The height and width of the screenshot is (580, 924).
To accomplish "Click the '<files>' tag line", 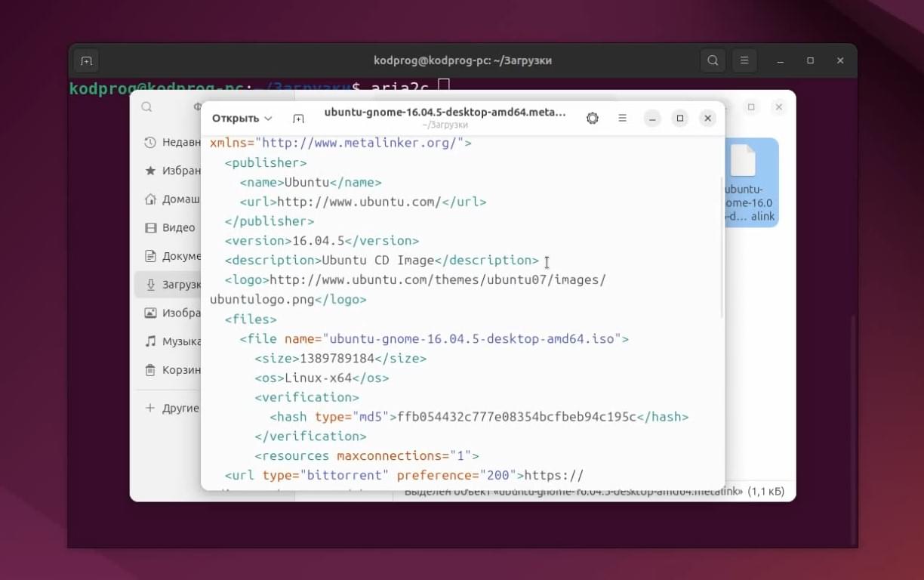I will coord(251,319).
